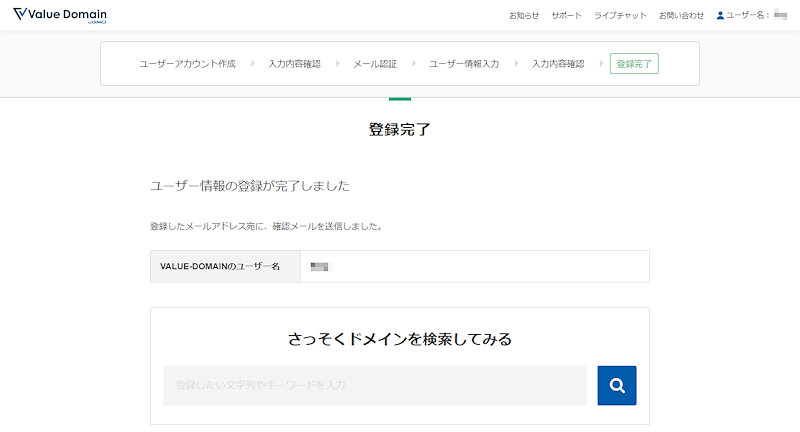Open ライブチャット in header
Viewport: 800px width, 432px height.
click(620, 15)
